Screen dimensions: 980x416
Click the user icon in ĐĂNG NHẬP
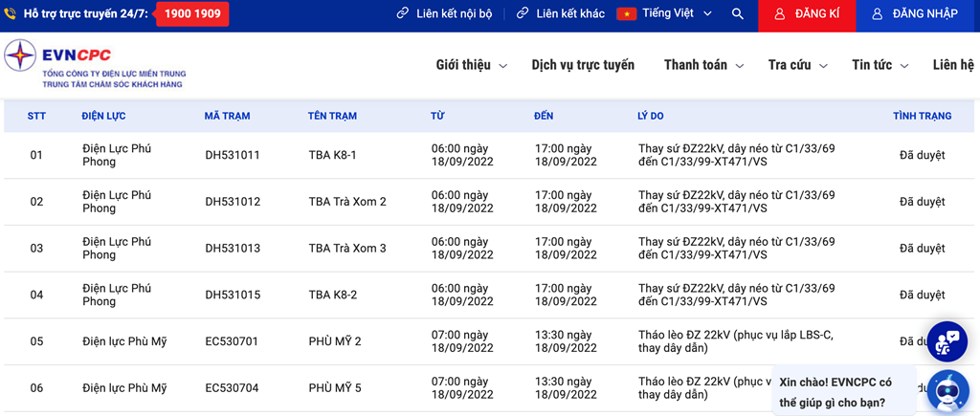coord(878,13)
